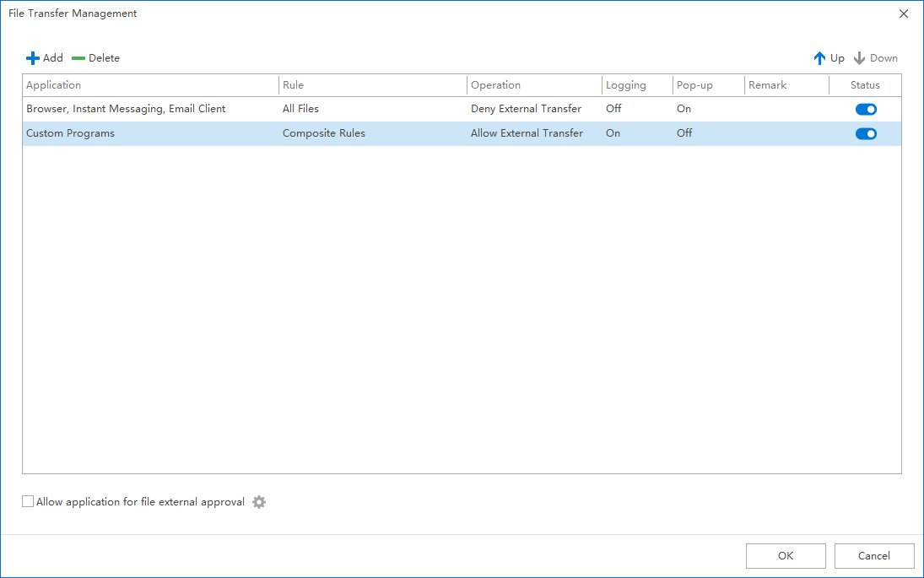Select the Browser, Instant Messaging, Email Client row
Screen dimensions: 924x578
coord(127,109)
